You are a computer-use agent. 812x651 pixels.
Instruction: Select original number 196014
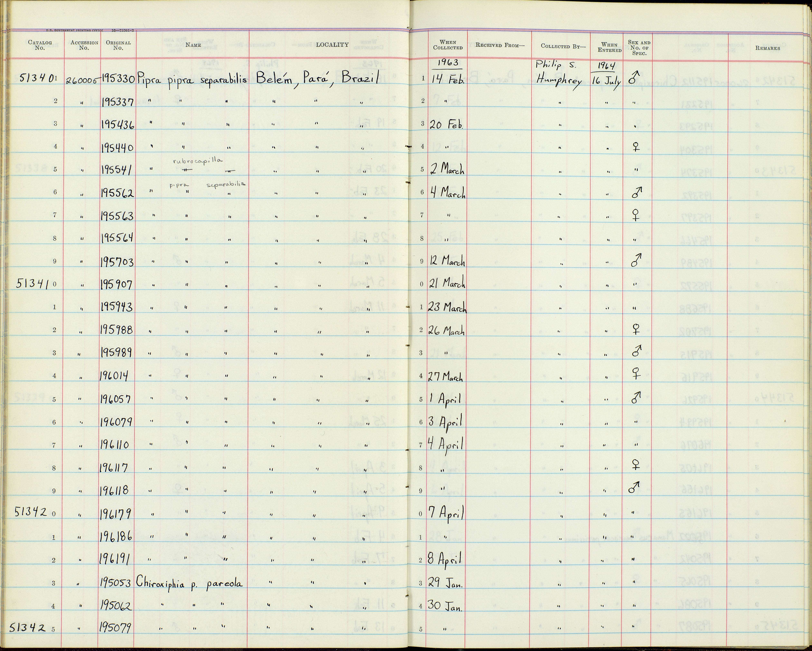click(x=114, y=376)
